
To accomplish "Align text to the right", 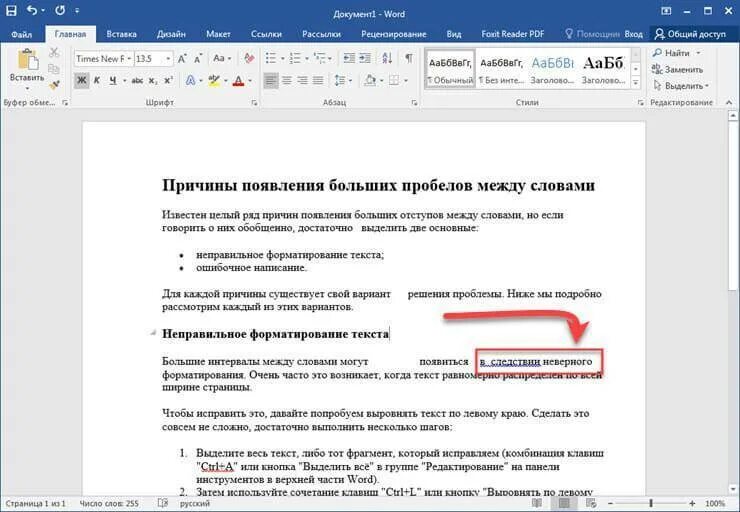I will 302,81.
